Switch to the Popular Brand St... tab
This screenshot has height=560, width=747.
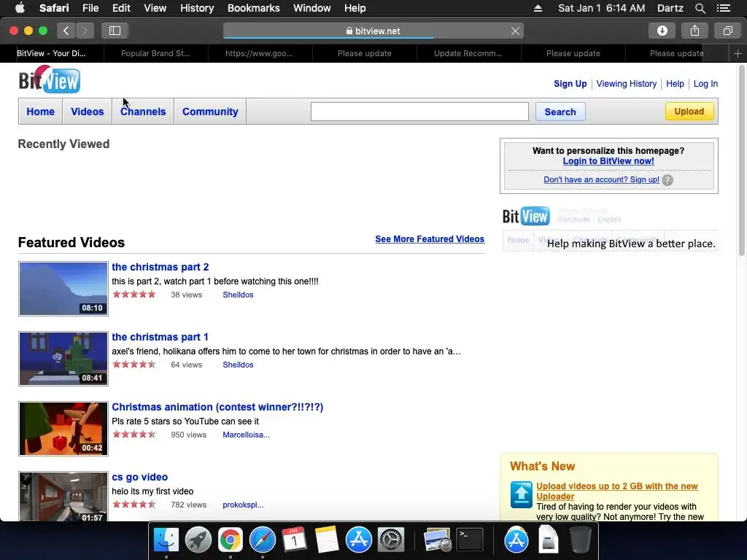pos(155,53)
